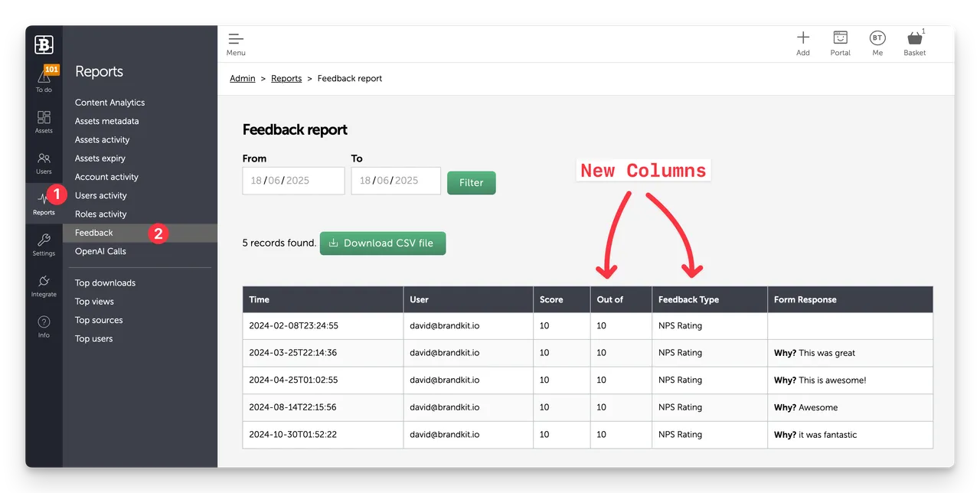The height and width of the screenshot is (493, 980).
Task: Click Download CSV file button
Action: (x=382, y=243)
